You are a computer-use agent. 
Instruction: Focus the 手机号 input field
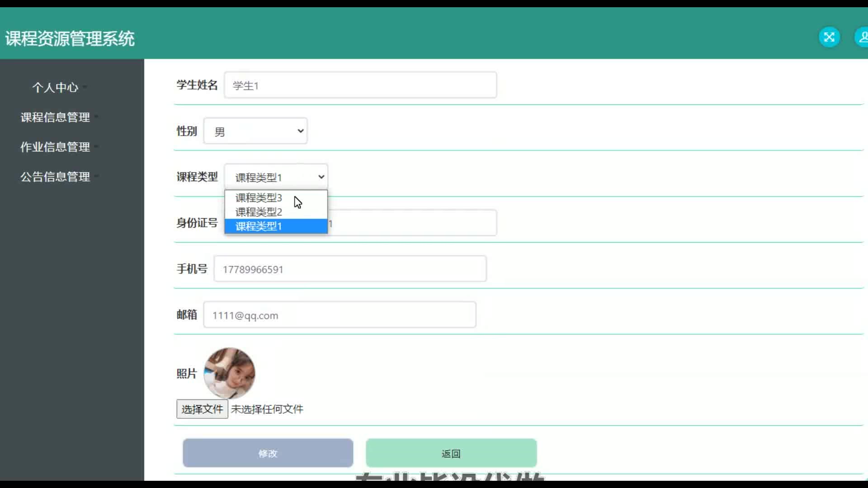pos(350,269)
